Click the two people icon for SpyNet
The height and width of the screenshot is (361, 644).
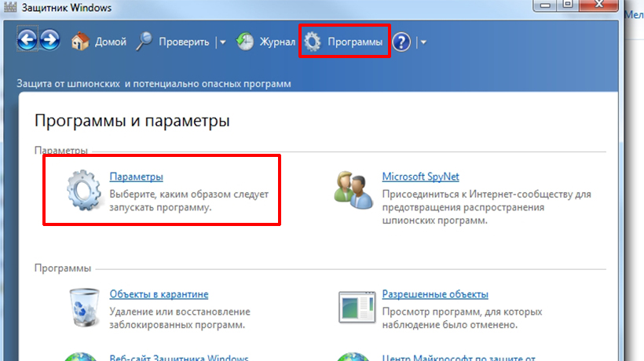tap(353, 191)
